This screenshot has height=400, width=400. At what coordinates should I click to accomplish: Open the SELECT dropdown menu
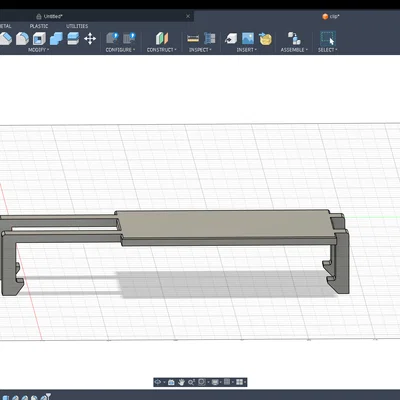coord(327,50)
